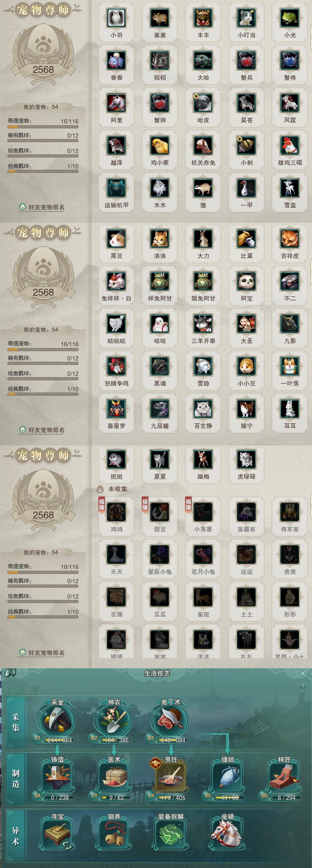
Task: Open the 阿宝 panda pet icon
Action: (x=246, y=281)
